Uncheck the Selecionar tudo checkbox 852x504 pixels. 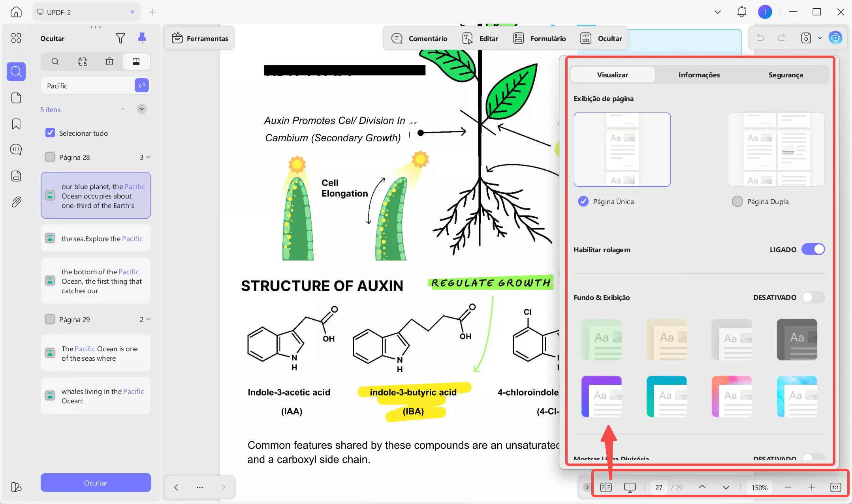pyautogui.click(x=50, y=133)
